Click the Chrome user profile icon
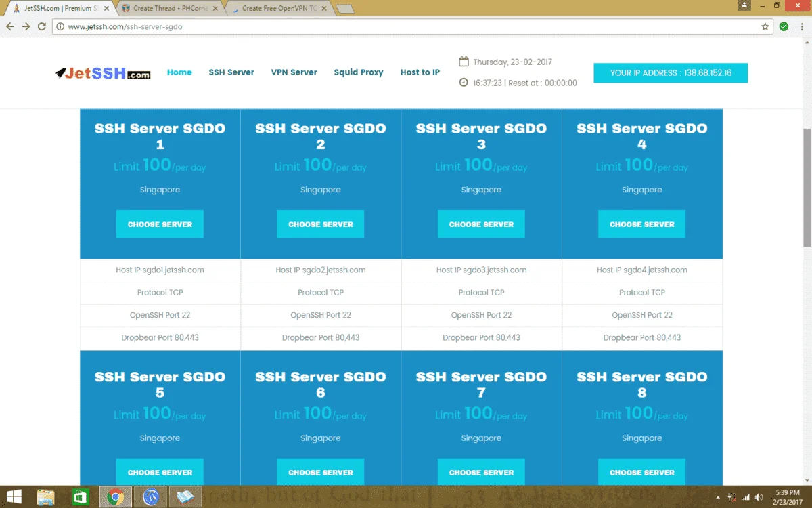The width and height of the screenshot is (812, 508). point(745,5)
